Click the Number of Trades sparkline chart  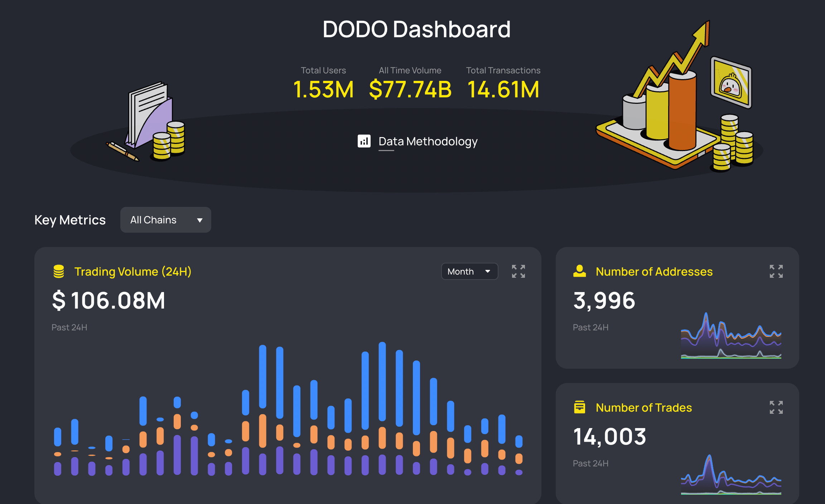point(731,474)
